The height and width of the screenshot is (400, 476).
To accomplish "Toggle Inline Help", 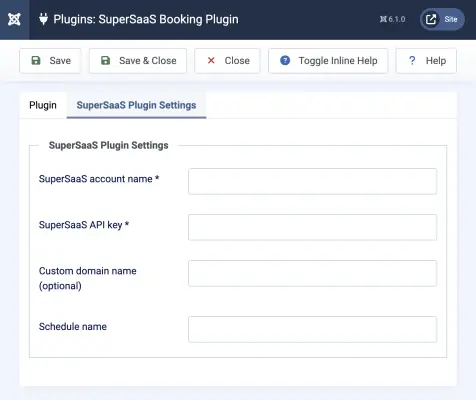I will click(x=328, y=61).
